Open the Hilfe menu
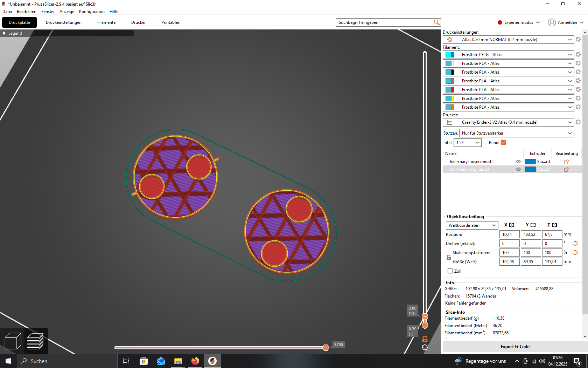 pos(114,12)
